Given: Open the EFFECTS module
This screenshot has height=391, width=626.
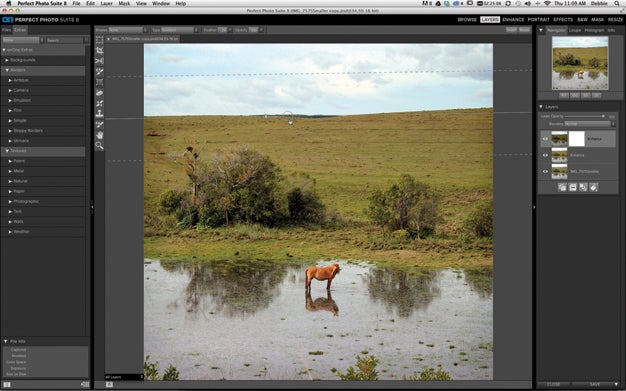Looking at the screenshot, I should 563,20.
